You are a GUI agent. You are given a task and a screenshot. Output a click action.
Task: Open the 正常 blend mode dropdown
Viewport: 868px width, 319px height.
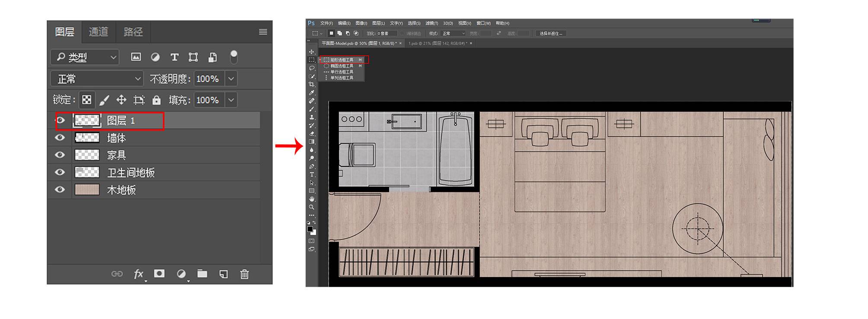[97, 79]
